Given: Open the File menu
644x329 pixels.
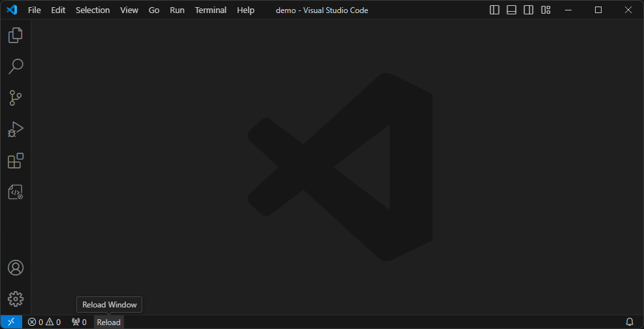Looking at the screenshot, I should pyautogui.click(x=35, y=10).
